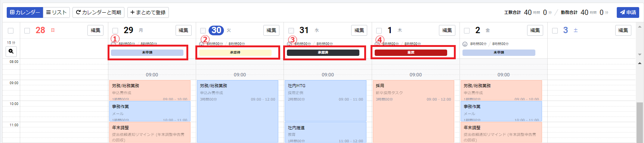The width and height of the screenshot is (644, 143).
Task: Check the box for Wednesday 31
Action: point(291,31)
